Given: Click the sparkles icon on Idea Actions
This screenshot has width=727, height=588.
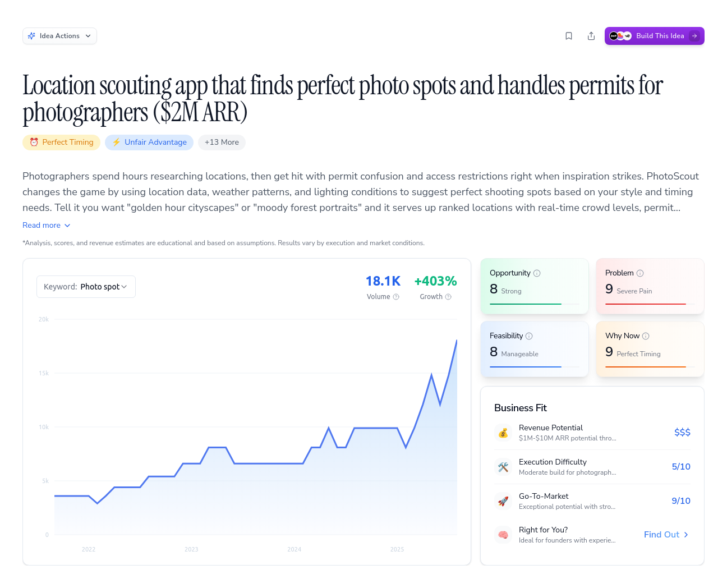Looking at the screenshot, I should (32, 35).
